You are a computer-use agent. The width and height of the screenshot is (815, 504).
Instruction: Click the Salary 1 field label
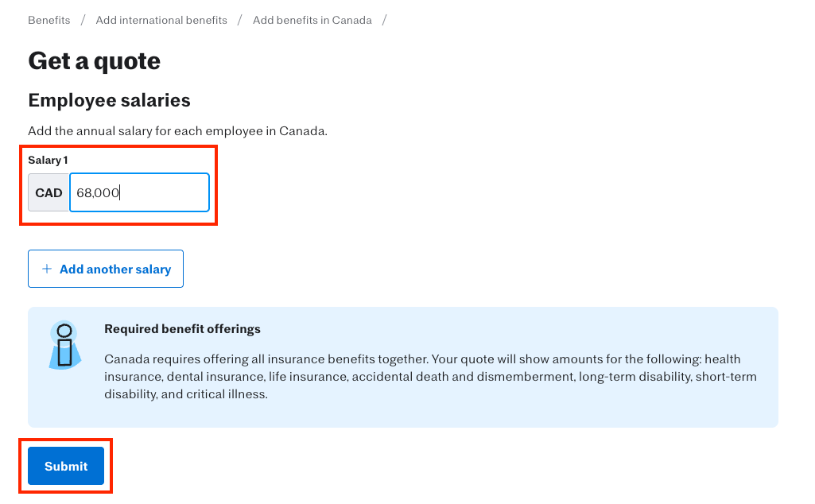click(x=48, y=160)
